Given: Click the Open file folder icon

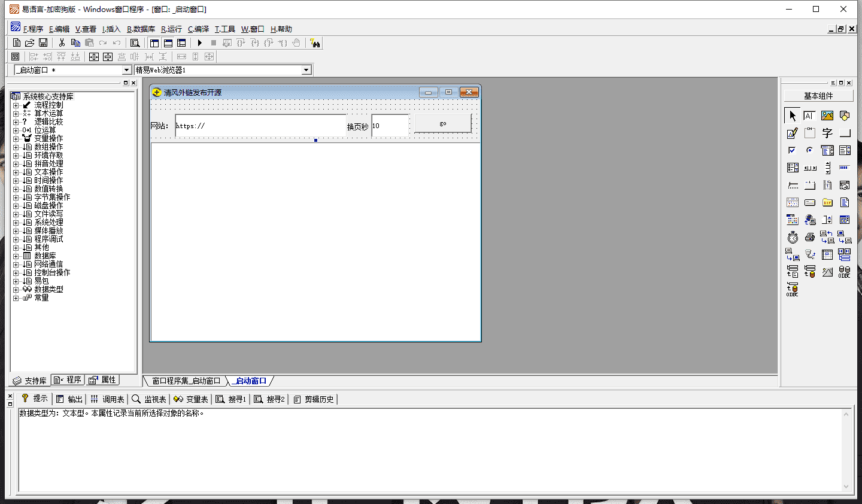Looking at the screenshot, I should (x=29, y=43).
